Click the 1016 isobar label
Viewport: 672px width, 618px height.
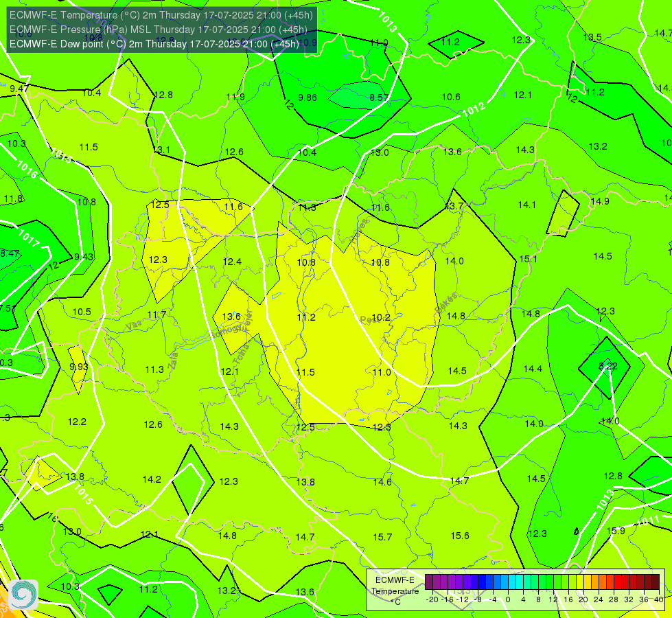27,170
